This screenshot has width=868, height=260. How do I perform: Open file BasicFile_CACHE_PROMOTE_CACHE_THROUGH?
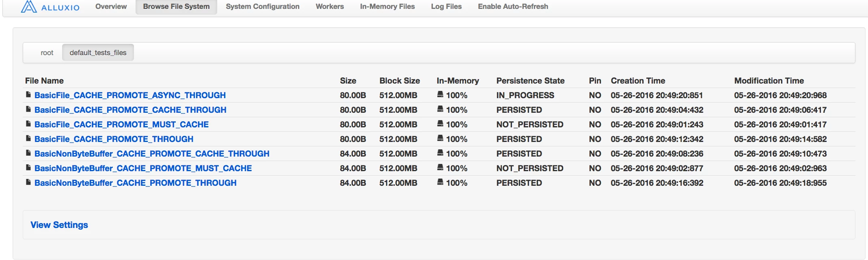(130, 110)
